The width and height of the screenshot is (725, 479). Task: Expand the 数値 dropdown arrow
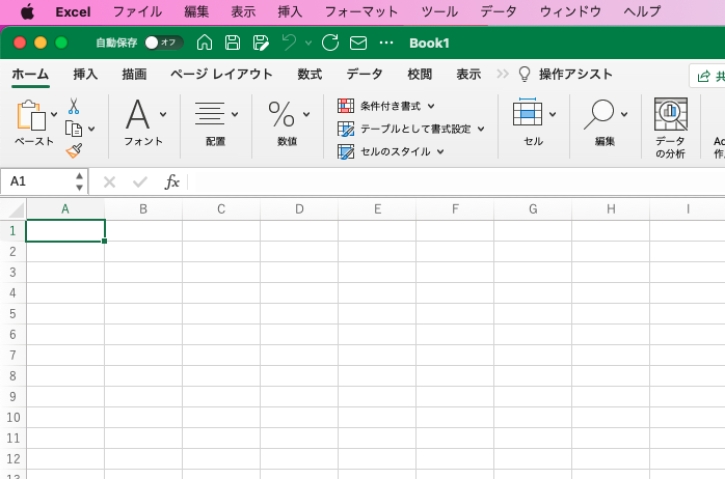click(306, 114)
